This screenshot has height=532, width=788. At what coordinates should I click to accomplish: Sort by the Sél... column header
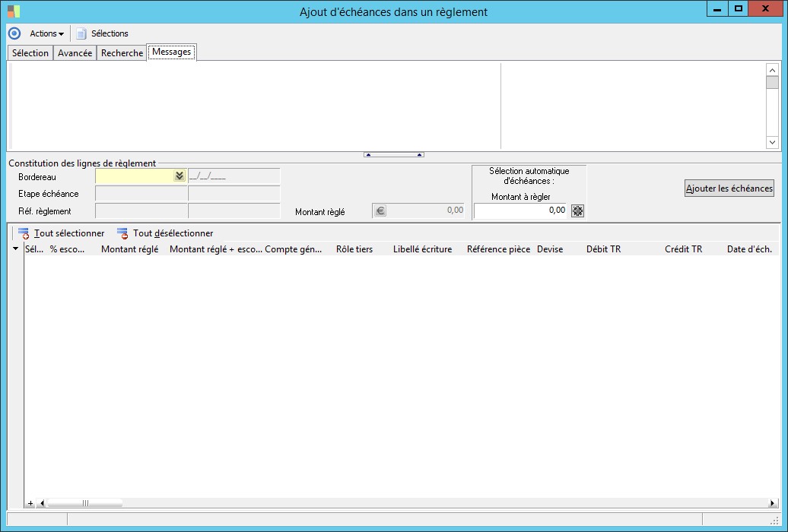[34, 249]
